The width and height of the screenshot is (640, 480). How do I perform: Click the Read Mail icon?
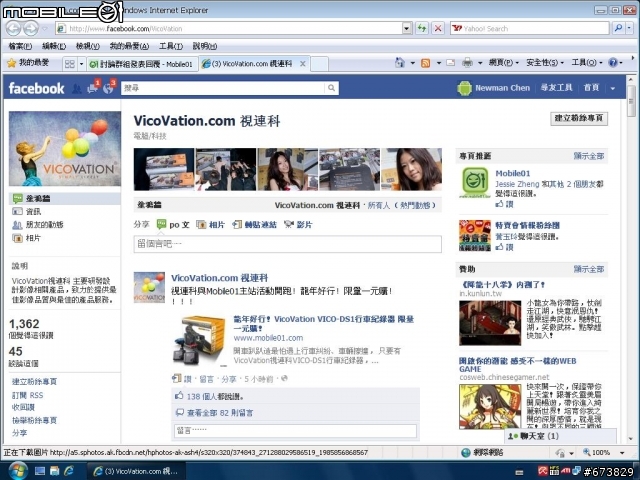451,63
